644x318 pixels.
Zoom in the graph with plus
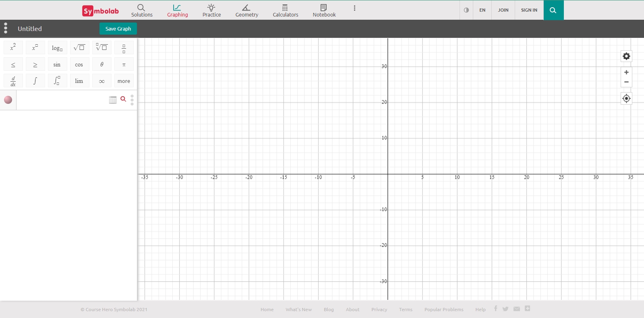(626, 72)
